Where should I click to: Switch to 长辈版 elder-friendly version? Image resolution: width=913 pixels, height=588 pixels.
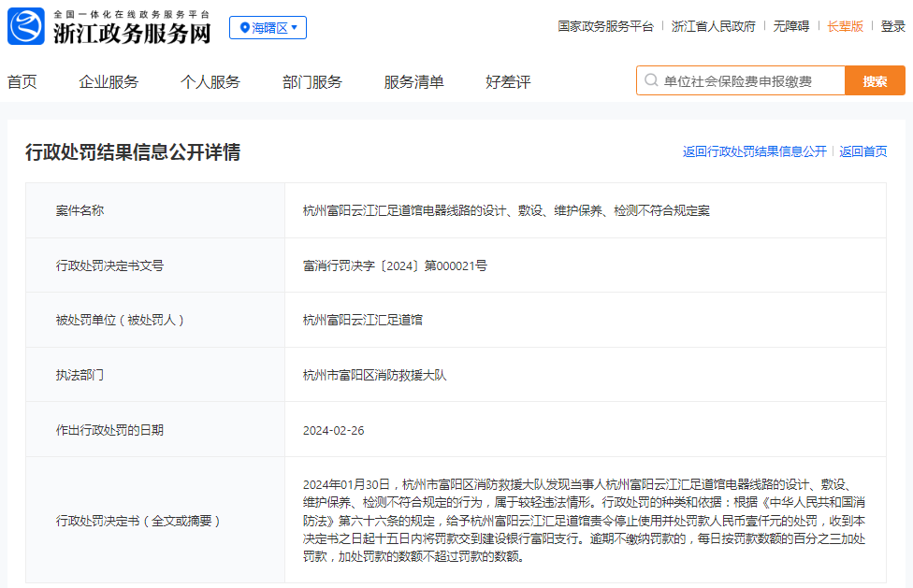[x=845, y=26]
